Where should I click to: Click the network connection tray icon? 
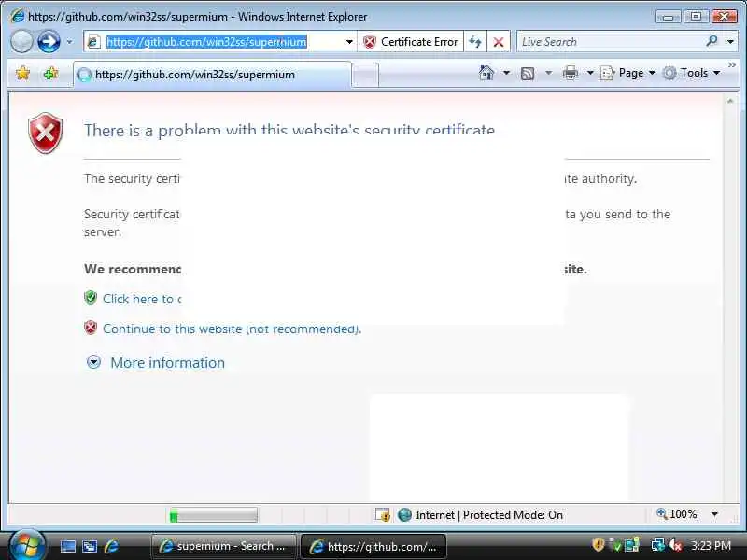click(658, 545)
